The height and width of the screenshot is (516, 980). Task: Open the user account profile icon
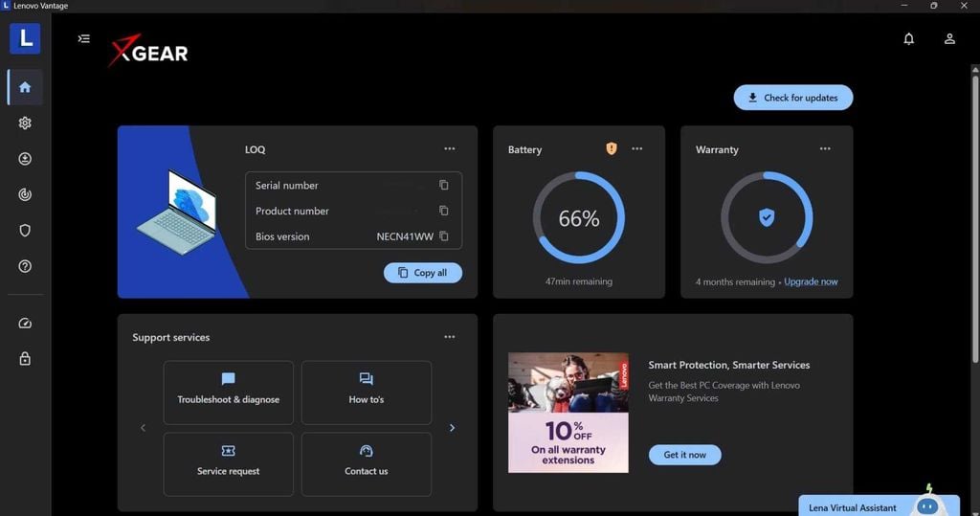click(949, 39)
